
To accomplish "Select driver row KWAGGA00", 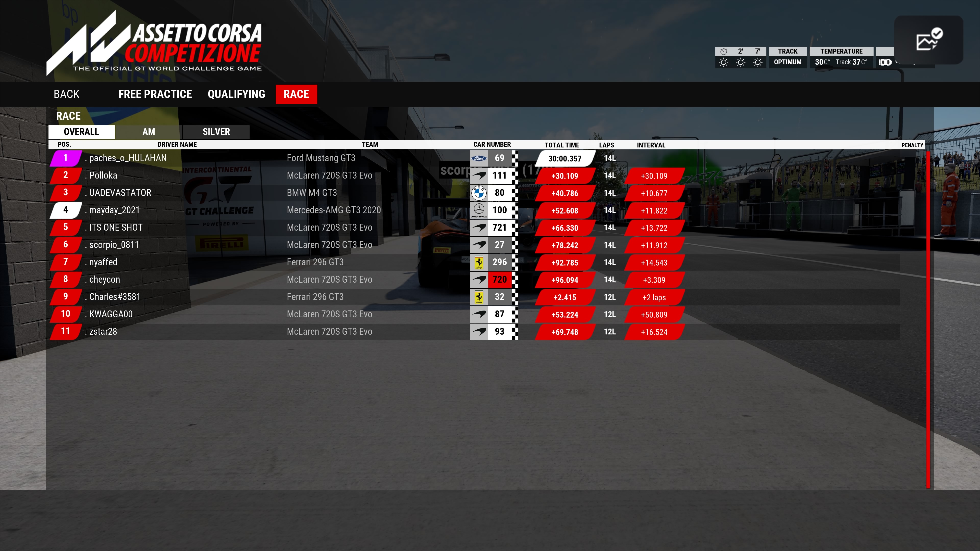I will click(474, 315).
